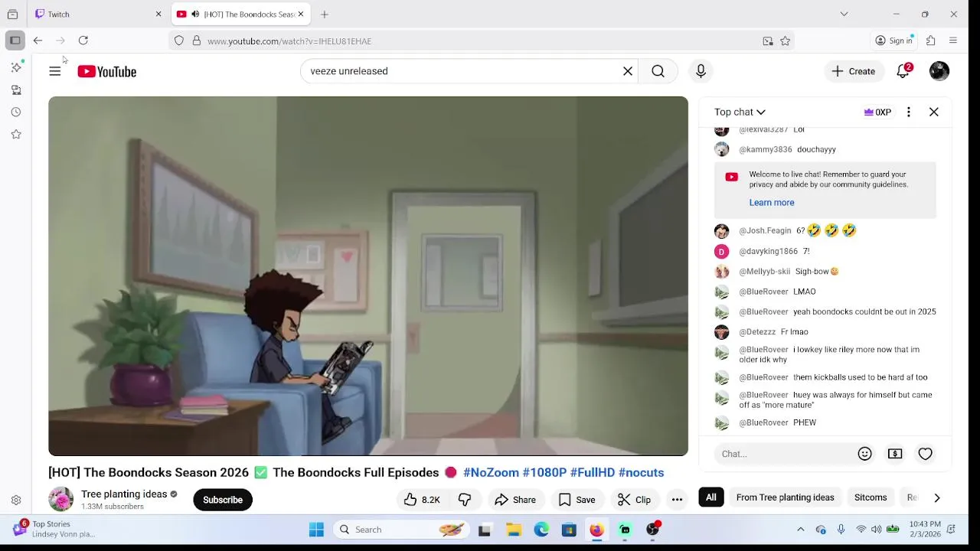Open the list all tabs dropdown
The height and width of the screenshot is (551, 980).
click(x=844, y=14)
